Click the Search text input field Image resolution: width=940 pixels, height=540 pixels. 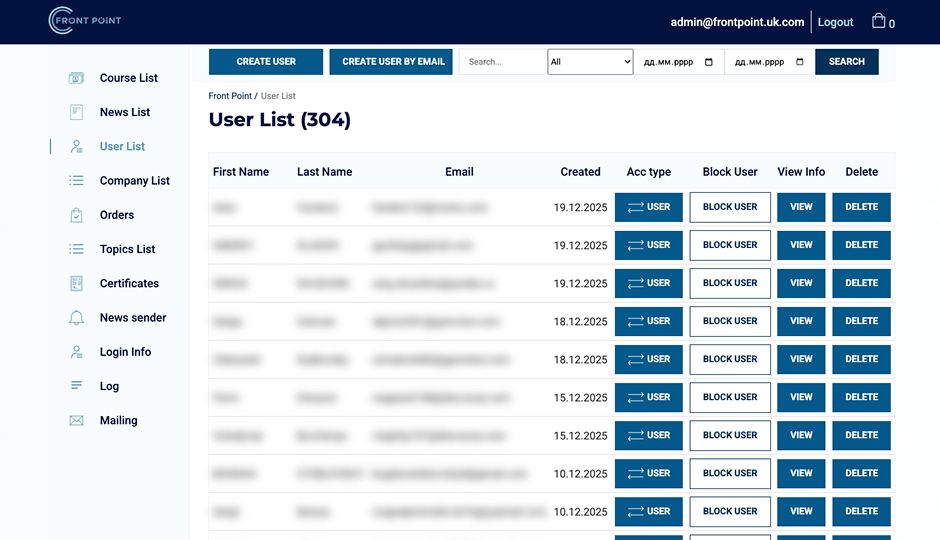[x=503, y=62]
